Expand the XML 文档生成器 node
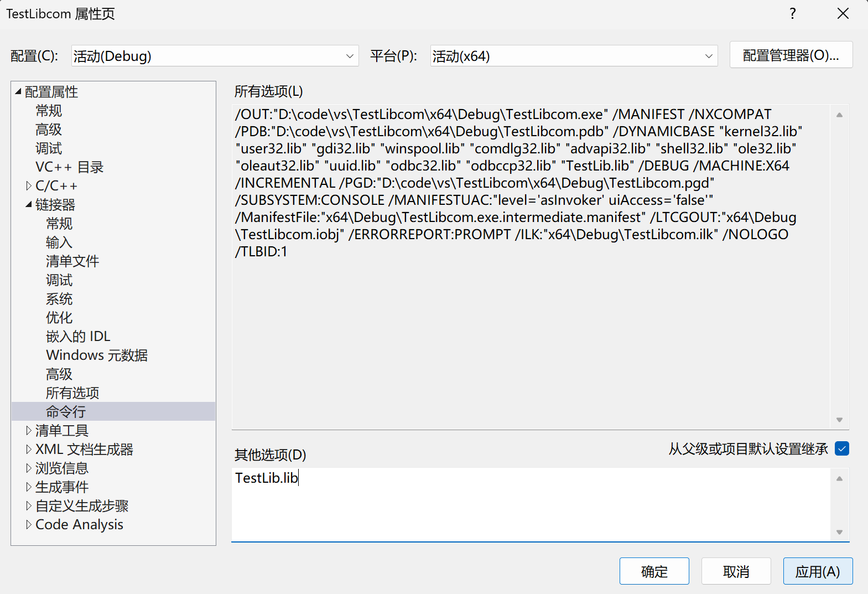868x594 pixels. pos(29,450)
